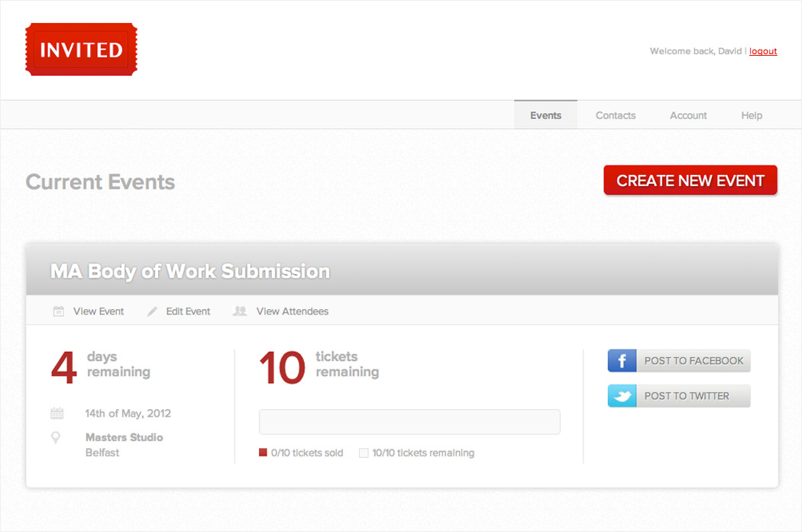Click the location pin icon by Masters Studio
This screenshot has height=532, width=802.
56,438
